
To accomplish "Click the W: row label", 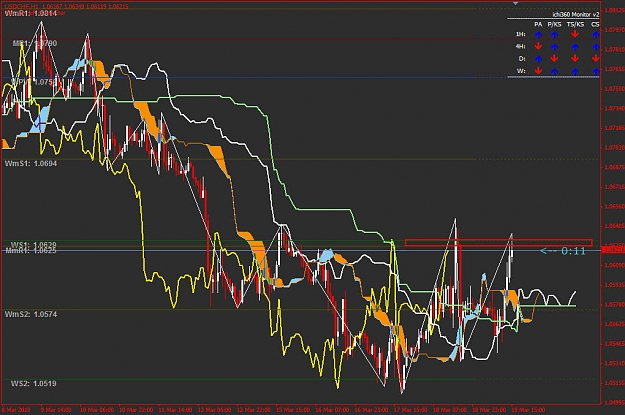I will pyautogui.click(x=521, y=71).
